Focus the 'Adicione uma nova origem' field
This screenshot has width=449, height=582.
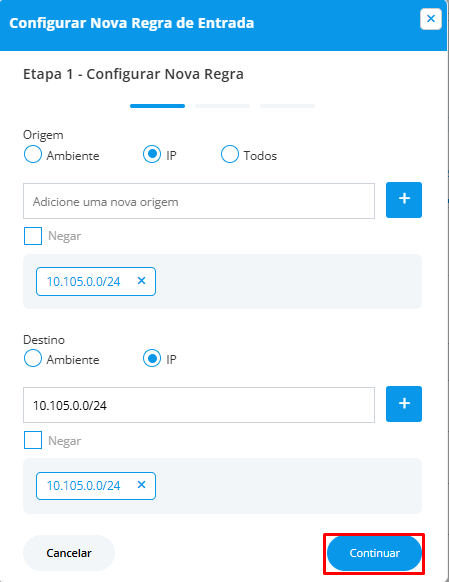[x=199, y=201]
